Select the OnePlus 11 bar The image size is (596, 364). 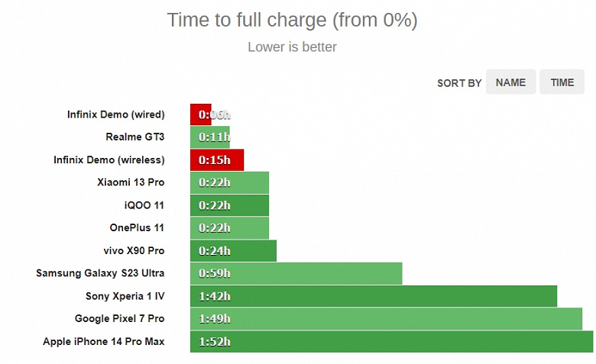pyautogui.click(x=229, y=227)
